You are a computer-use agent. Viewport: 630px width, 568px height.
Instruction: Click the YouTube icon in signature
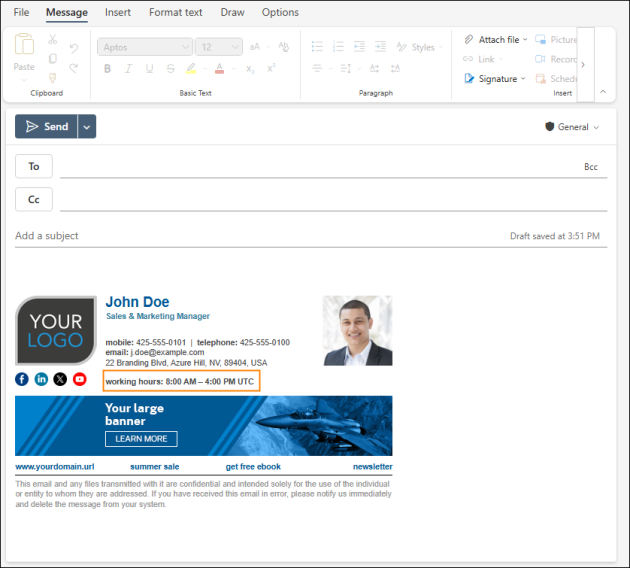(x=80, y=379)
